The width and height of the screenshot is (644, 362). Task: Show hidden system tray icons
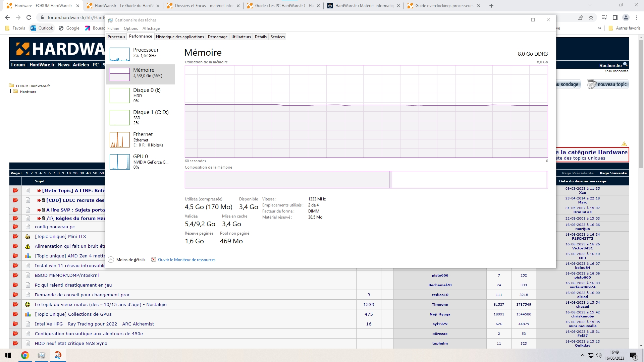[582, 355]
